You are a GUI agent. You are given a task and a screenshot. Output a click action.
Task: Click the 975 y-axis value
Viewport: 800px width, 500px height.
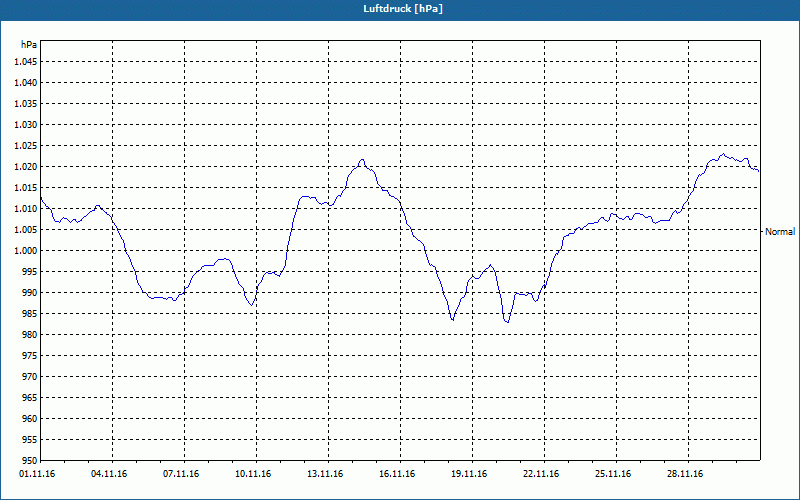(30, 356)
